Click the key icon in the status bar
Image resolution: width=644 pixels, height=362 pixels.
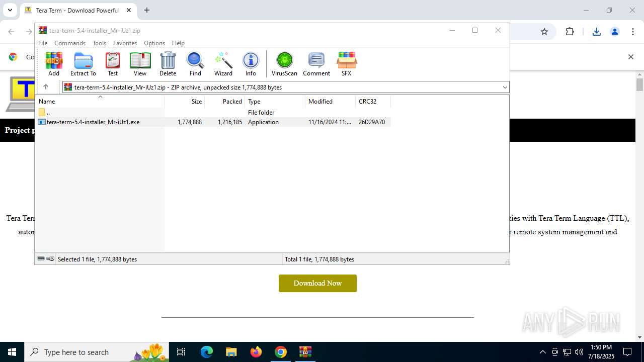[50, 259]
